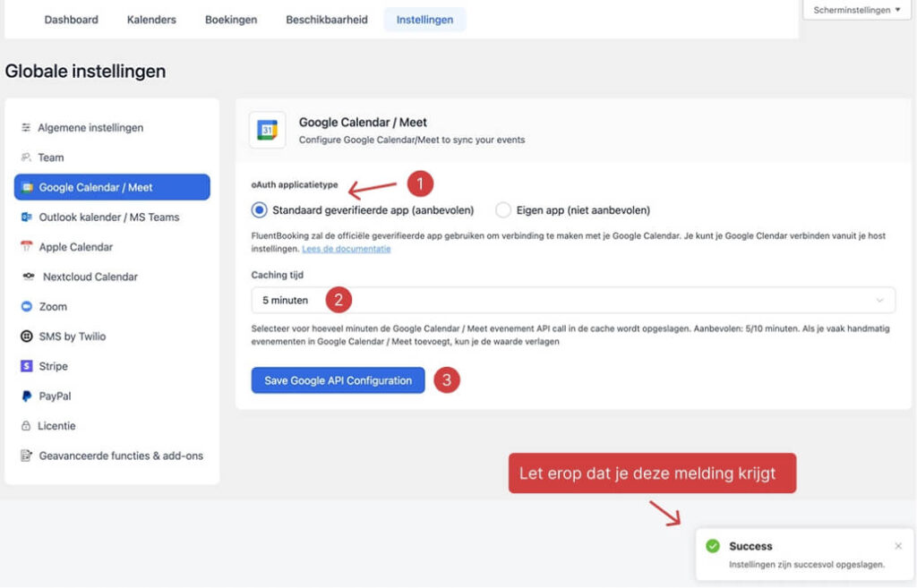Click the Google Calendar / Meet sidebar entry
This screenshot has height=588, width=917.
pyautogui.click(x=112, y=187)
